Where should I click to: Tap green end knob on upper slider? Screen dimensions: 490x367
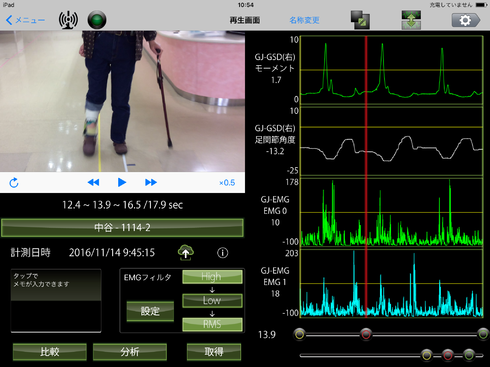click(x=483, y=334)
